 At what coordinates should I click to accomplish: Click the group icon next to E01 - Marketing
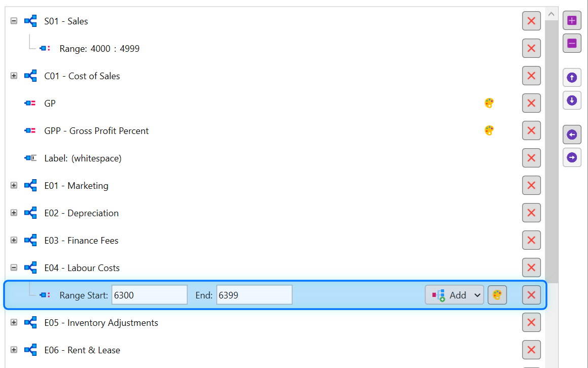click(30, 185)
